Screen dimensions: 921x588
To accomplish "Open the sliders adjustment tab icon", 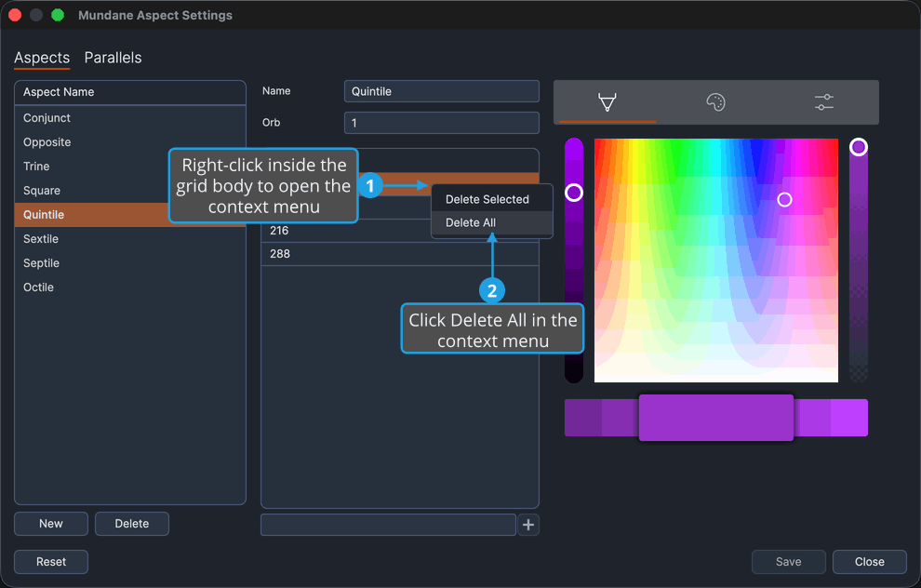I will tap(824, 102).
